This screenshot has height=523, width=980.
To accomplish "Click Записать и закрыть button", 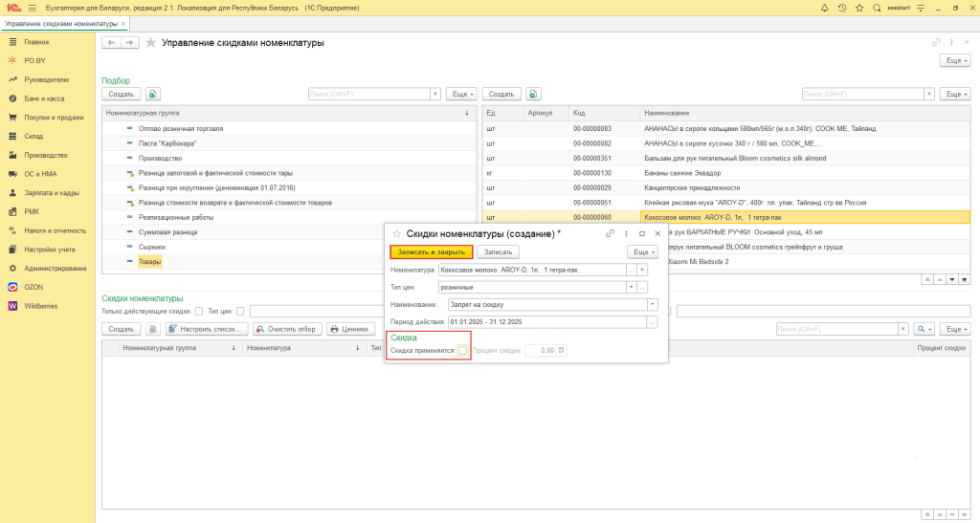I will pyautogui.click(x=432, y=252).
